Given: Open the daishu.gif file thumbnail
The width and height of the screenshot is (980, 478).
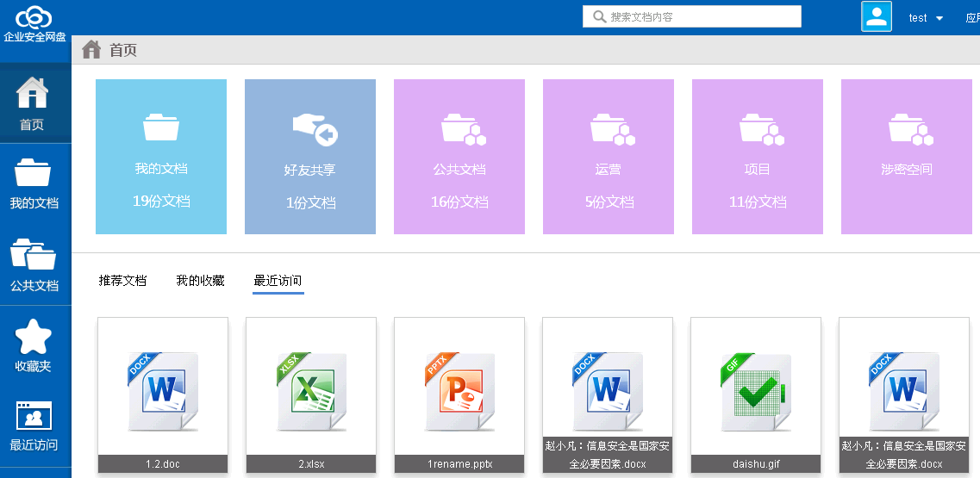Looking at the screenshot, I should [x=756, y=392].
